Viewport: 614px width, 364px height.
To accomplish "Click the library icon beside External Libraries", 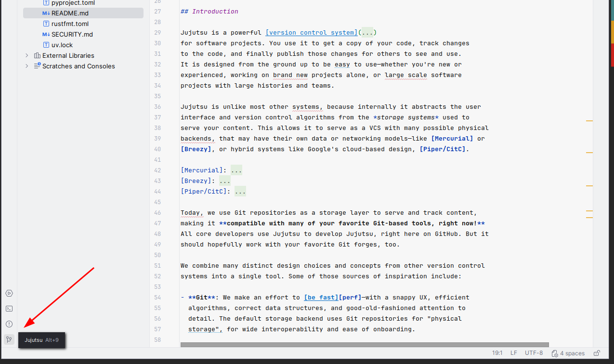I will tap(37, 55).
